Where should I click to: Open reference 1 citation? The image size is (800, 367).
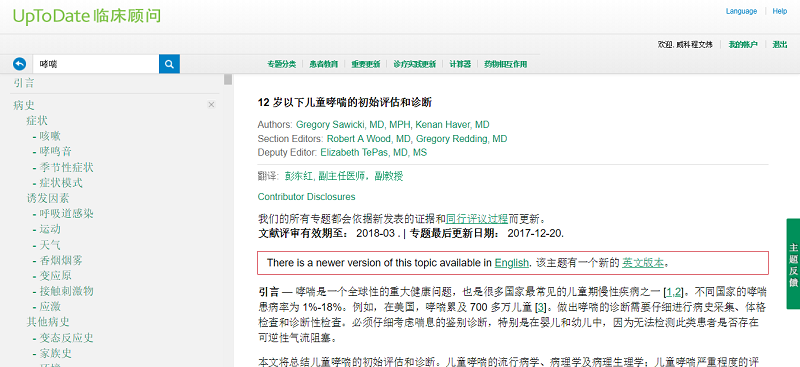(x=669, y=293)
